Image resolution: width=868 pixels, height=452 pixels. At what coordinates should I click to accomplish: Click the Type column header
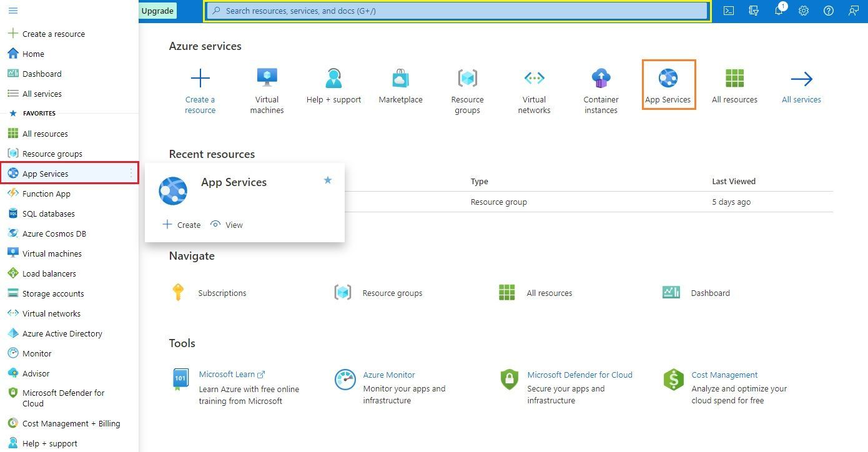coord(480,181)
